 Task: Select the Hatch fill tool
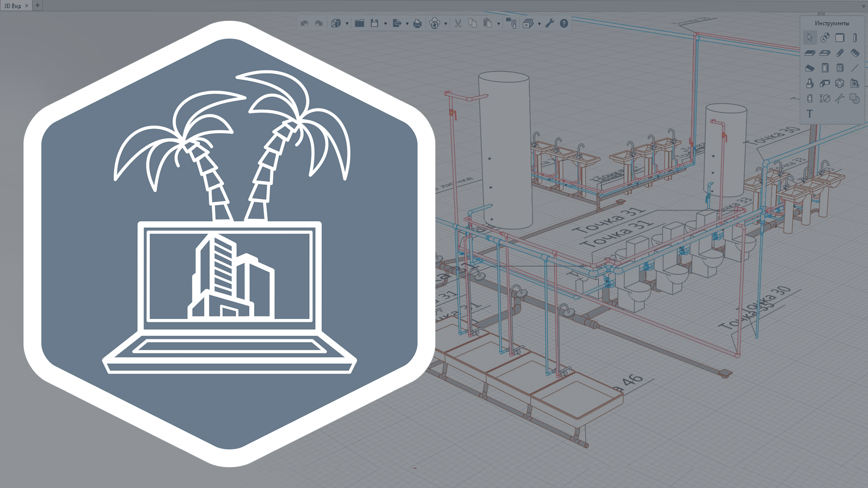pyautogui.click(x=855, y=99)
